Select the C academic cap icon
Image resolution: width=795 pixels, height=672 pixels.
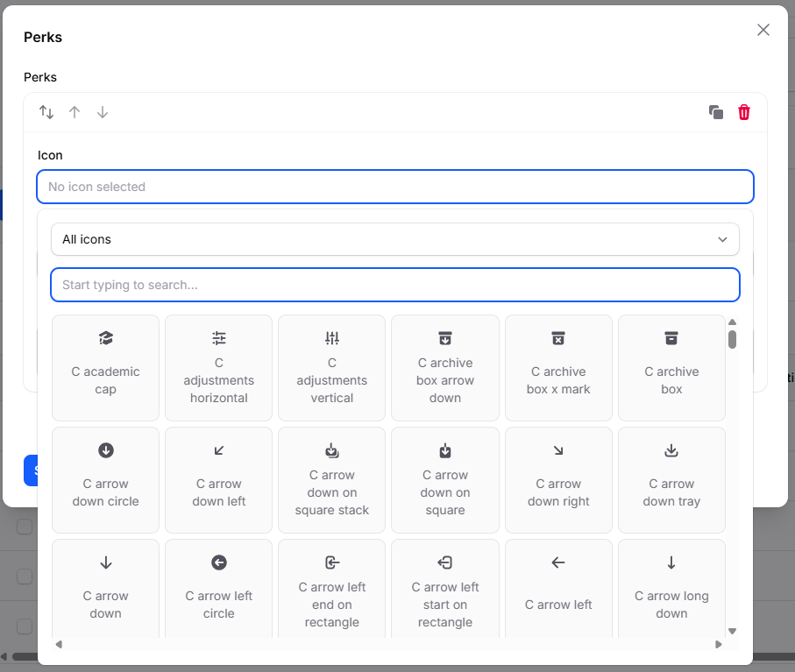(105, 368)
